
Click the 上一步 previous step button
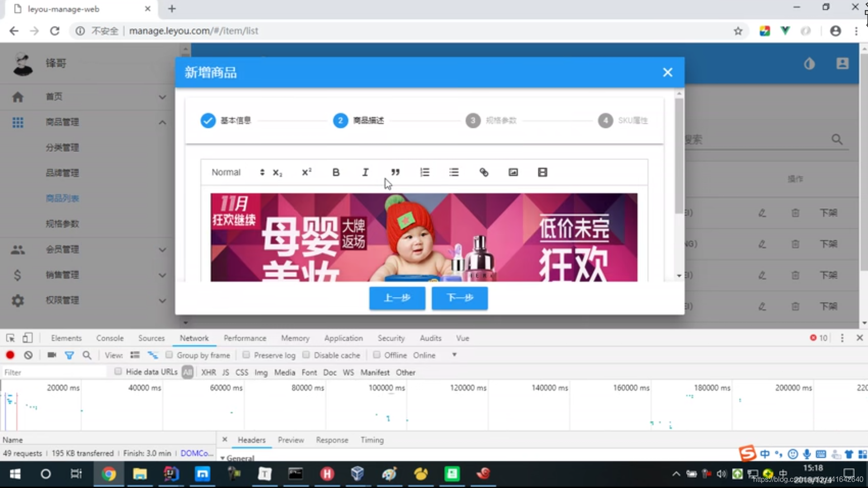(397, 298)
